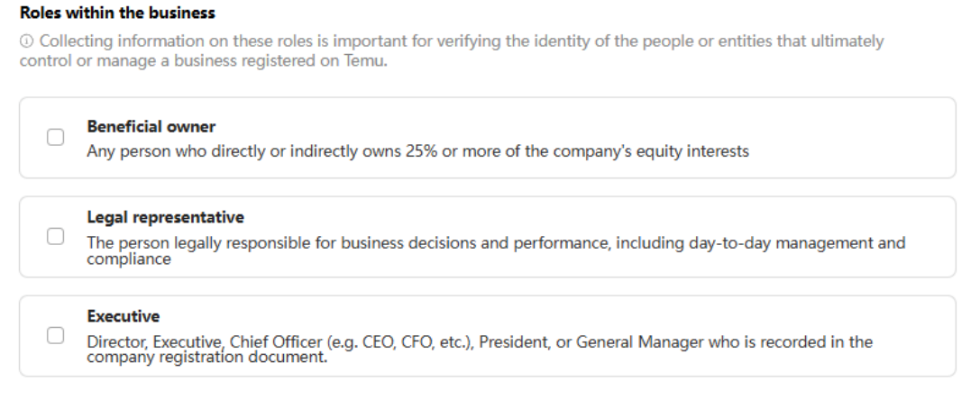The image size is (980, 409).
Task: Click the info icon beside Collecting information
Action: (x=26, y=41)
